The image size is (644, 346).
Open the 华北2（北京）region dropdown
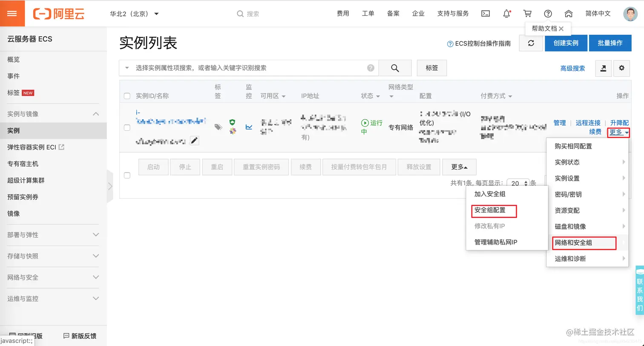134,14
